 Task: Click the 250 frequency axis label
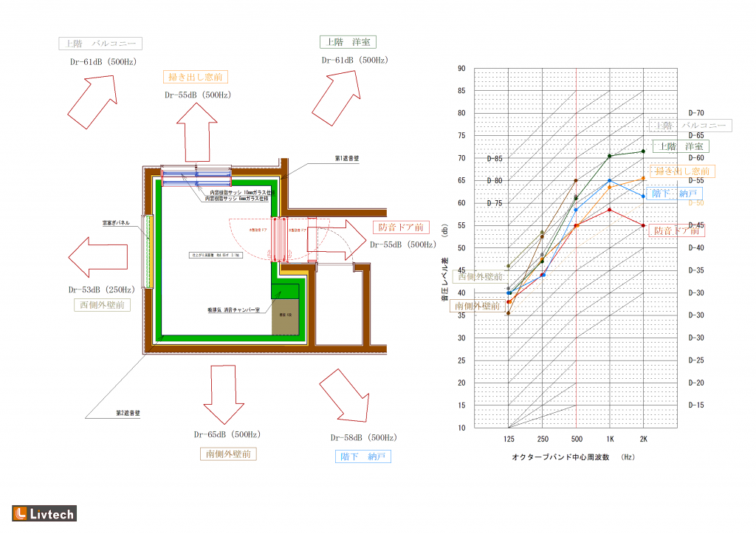coord(543,439)
